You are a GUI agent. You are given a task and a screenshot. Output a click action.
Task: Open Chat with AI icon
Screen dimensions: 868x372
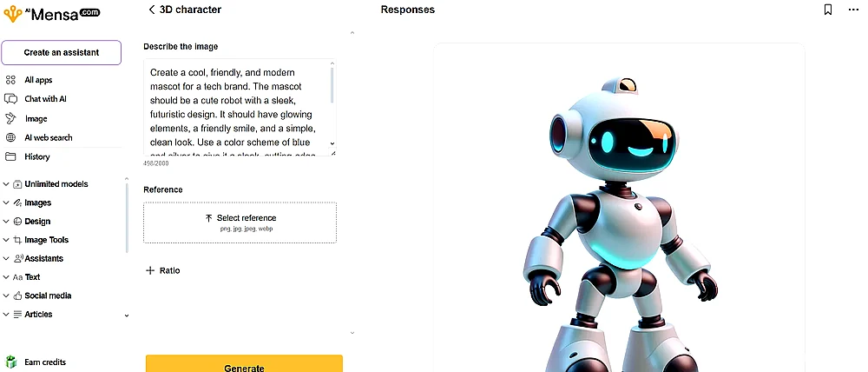[x=10, y=99]
